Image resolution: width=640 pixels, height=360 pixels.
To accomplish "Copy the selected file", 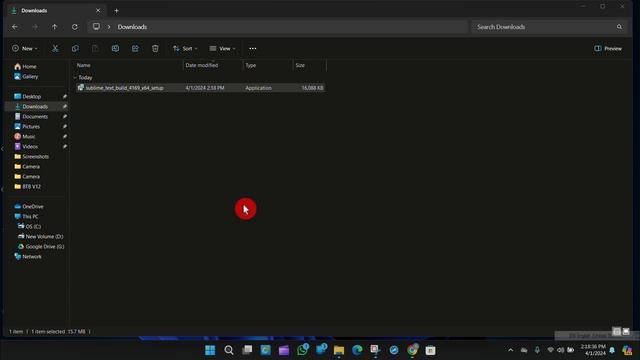I will [75, 49].
